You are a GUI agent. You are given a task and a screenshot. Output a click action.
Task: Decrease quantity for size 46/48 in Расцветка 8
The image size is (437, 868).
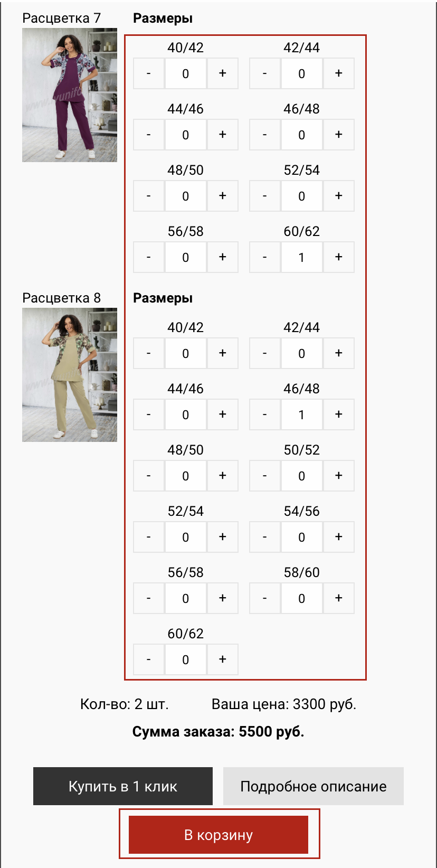pos(264,414)
